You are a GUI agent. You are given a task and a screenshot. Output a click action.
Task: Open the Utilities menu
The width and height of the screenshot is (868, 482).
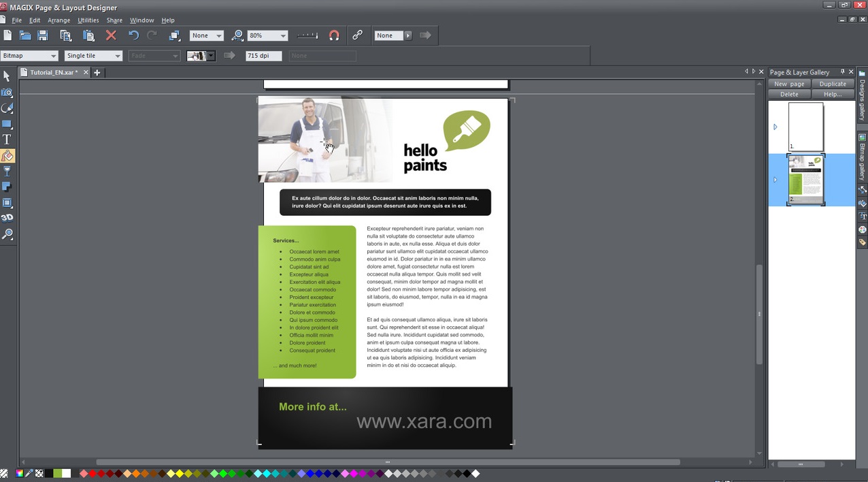(x=88, y=20)
